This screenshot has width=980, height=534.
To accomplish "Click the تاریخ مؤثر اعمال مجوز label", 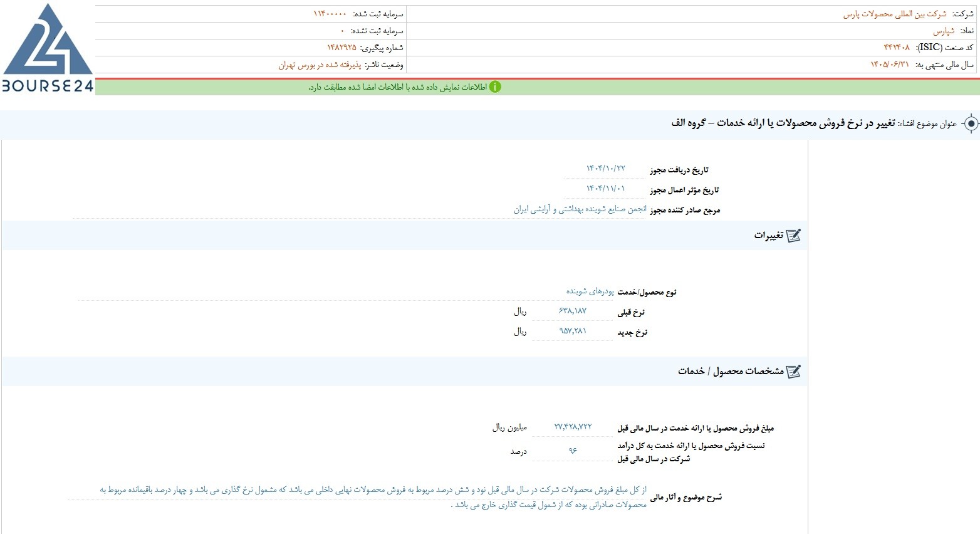I will point(684,190).
